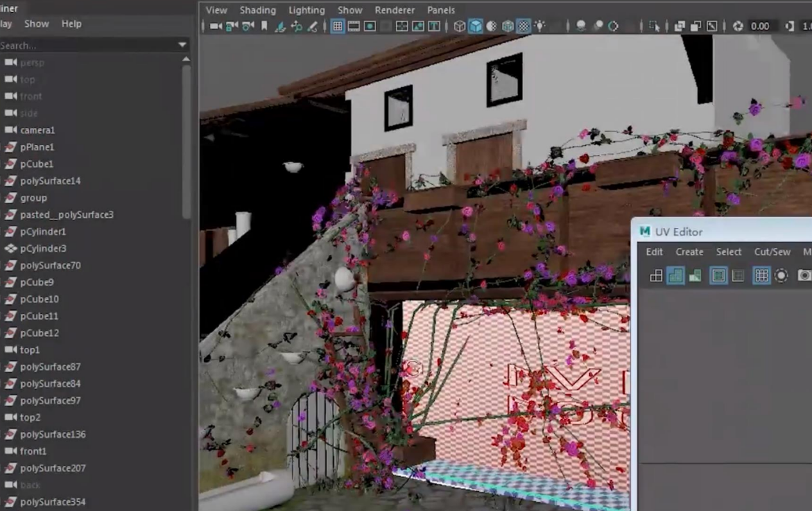Open the Shading menu
The width and height of the screenshot is (812, 511).
257,10
